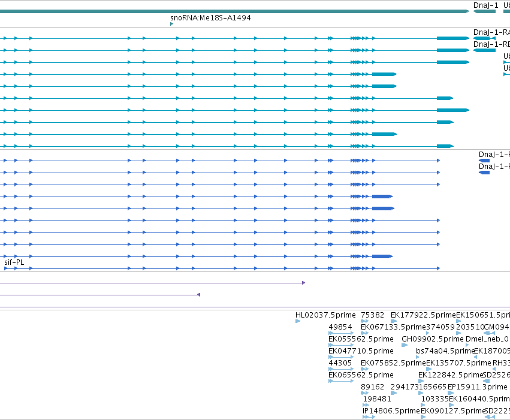Select the double-arrow glyph under 89162
This screenshot has width=510, height=420.
coord(364,394)
